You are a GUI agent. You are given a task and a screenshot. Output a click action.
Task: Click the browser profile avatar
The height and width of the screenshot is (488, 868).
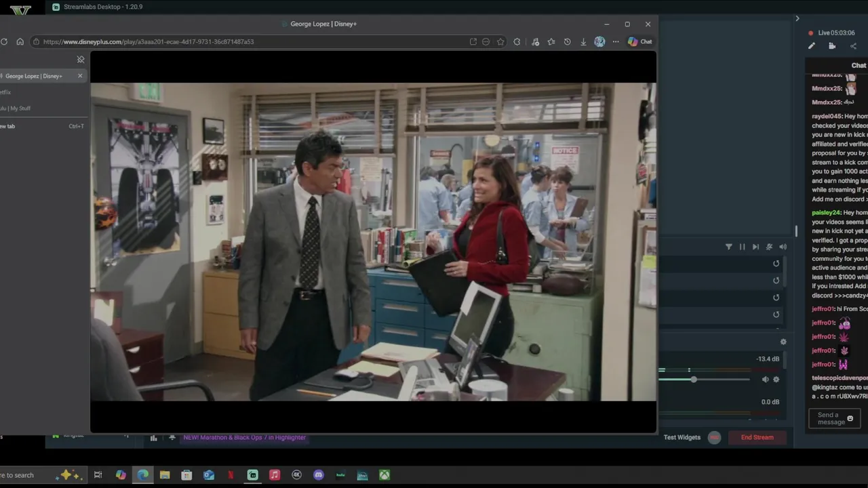pyautogui.click(x=599, y=41)
